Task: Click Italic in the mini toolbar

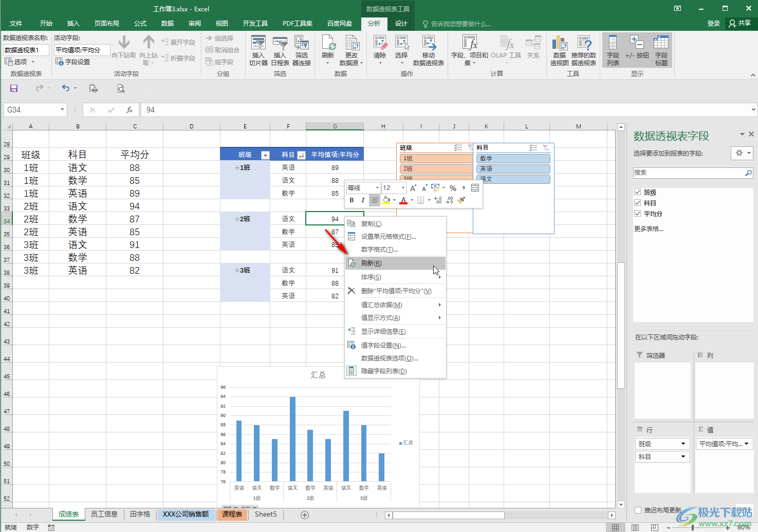Action: click(363, 200)
